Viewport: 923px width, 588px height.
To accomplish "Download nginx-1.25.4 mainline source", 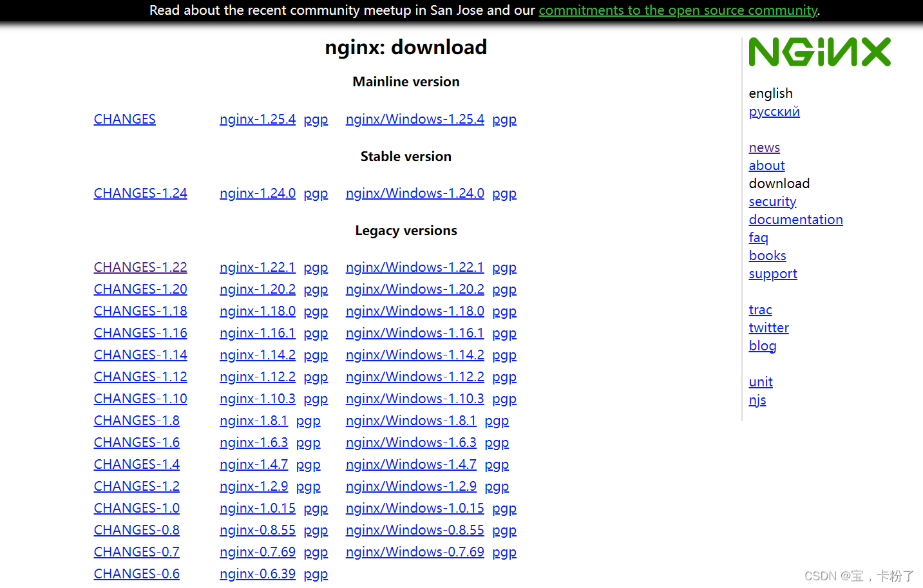I will (x=258, y=119).
